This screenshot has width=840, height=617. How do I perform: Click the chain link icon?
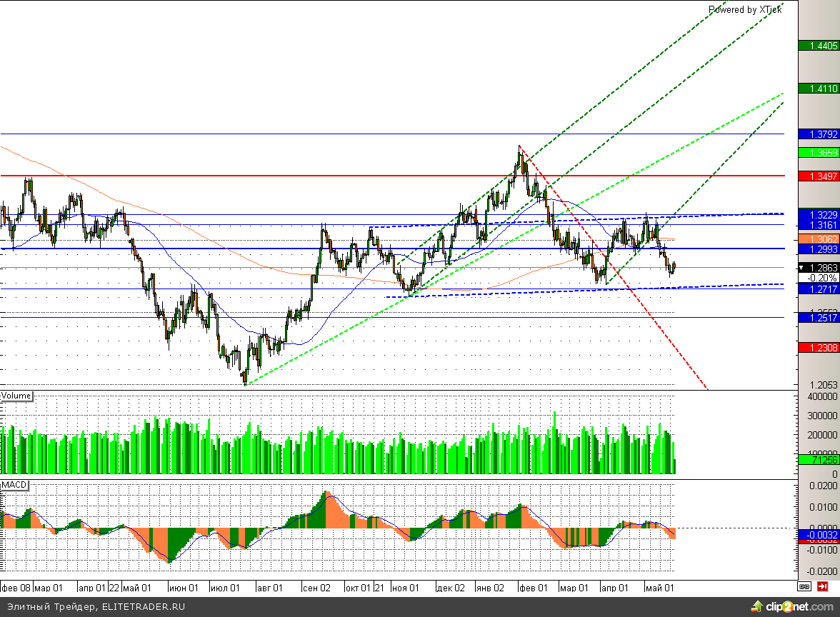point(804,587)
